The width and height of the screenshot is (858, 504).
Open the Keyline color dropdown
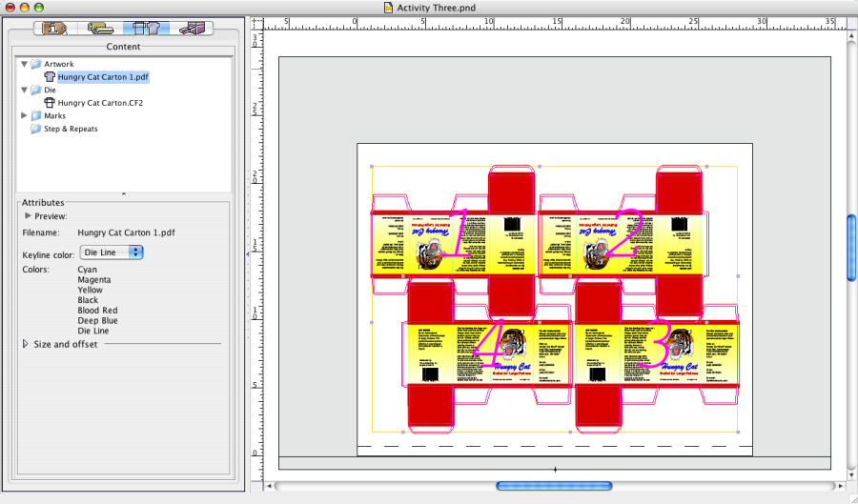pos(112,252)
